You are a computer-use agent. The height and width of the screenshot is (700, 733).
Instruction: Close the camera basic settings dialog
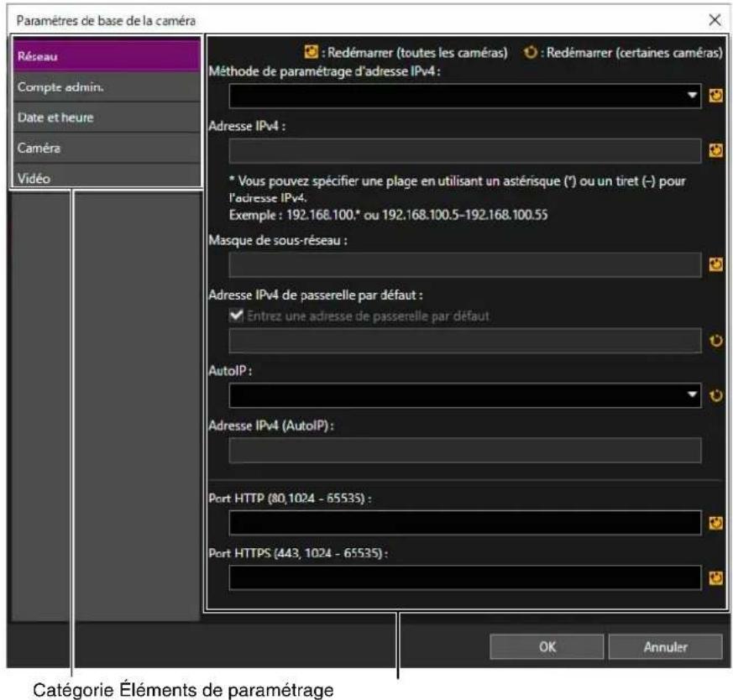tap(715, 20)
